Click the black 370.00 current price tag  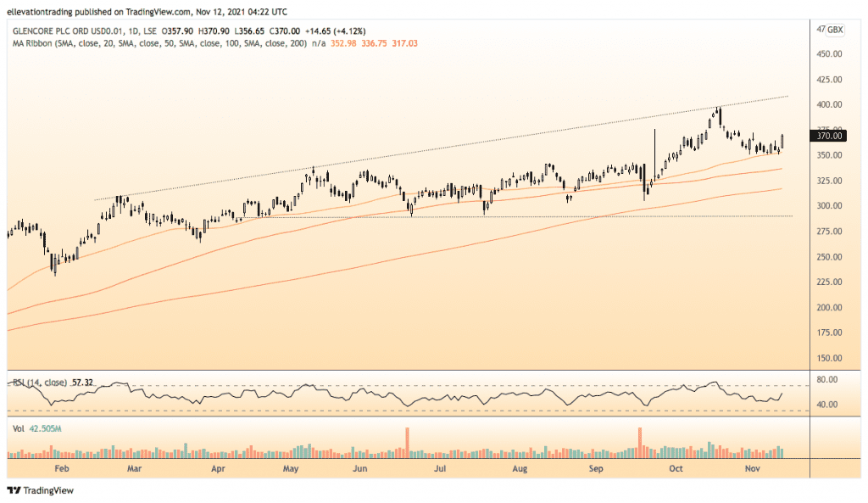828,136
